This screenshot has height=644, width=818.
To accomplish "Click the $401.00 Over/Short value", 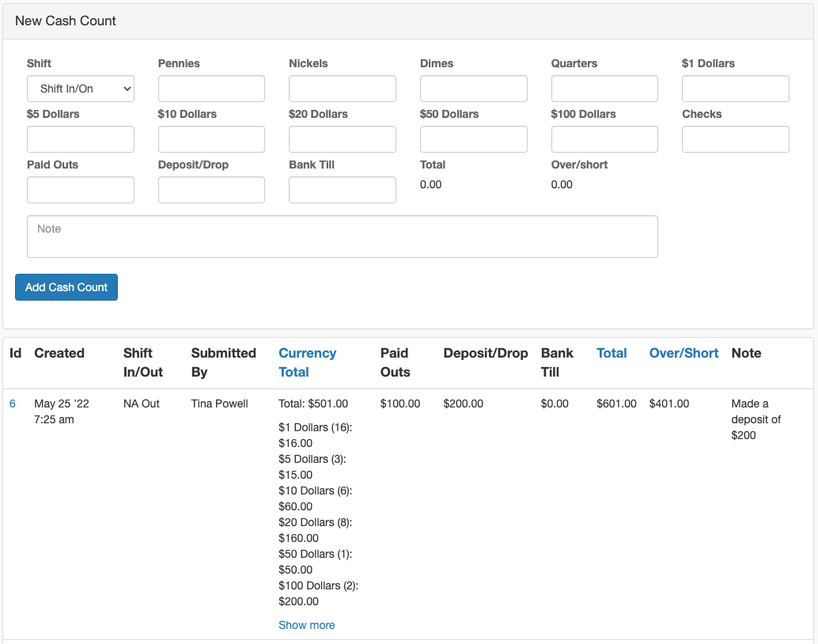I will pyautogui.click(x=669, y=403).
